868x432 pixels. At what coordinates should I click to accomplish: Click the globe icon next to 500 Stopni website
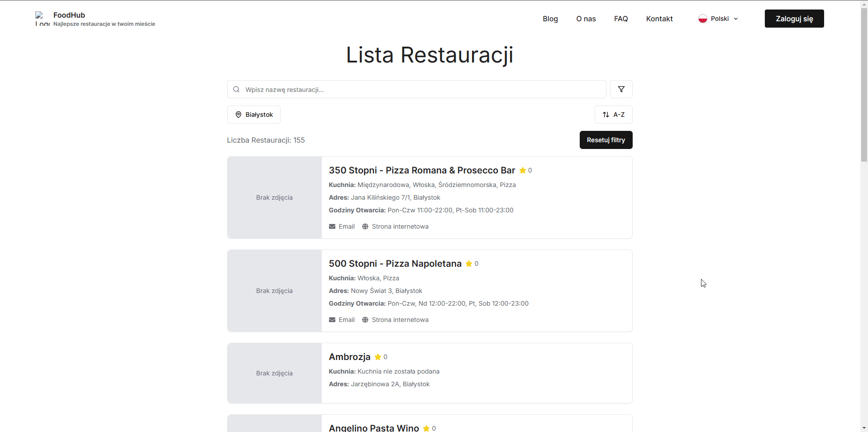(x=365, y=320)
